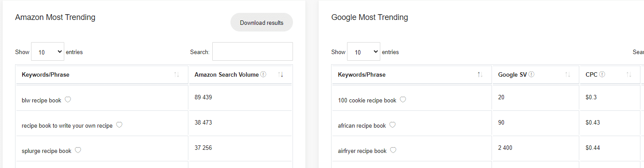Viewport: 644px width, 168px height.
Task: Sort by Amazon Search Volume arrows
Action: [281, 75]
